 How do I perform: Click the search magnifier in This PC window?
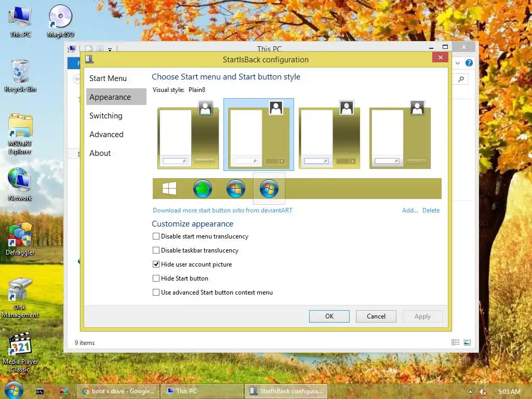[x=461, y=79]
